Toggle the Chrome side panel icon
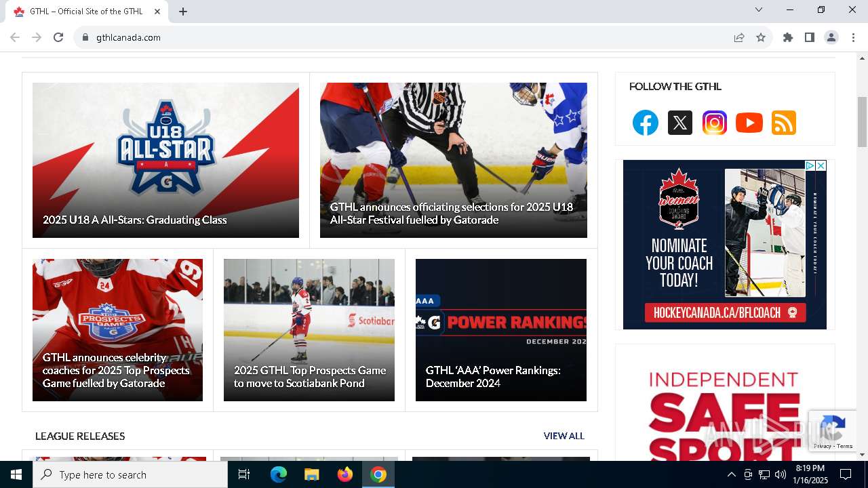Viewport: 868px width, 488px height. [809, 37]
